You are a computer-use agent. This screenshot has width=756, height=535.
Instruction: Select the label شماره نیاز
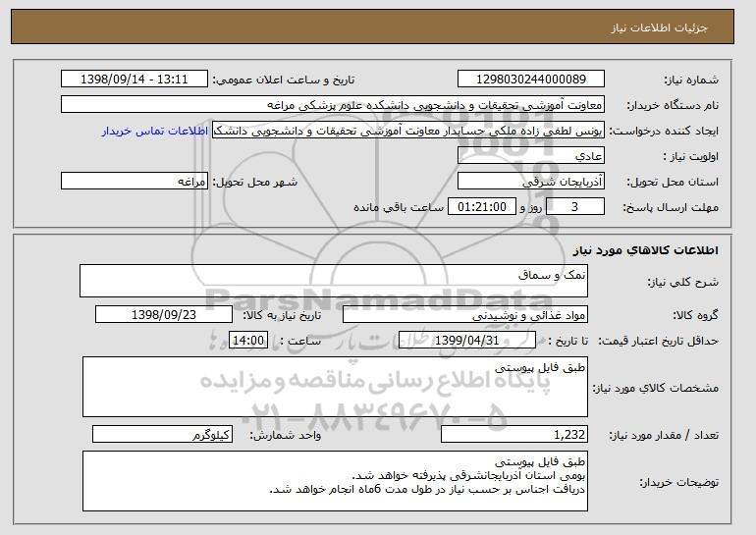click(691, 80)
